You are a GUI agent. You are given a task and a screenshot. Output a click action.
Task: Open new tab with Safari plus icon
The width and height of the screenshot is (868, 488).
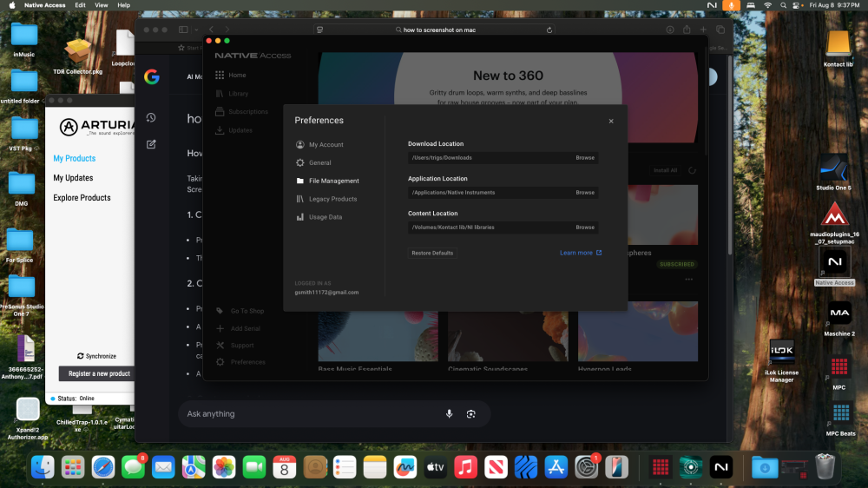point(704,30)
